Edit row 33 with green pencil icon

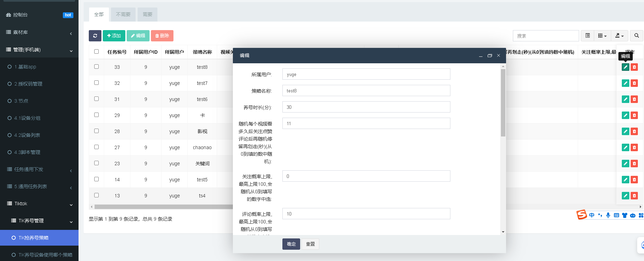(x=625, y=67)
